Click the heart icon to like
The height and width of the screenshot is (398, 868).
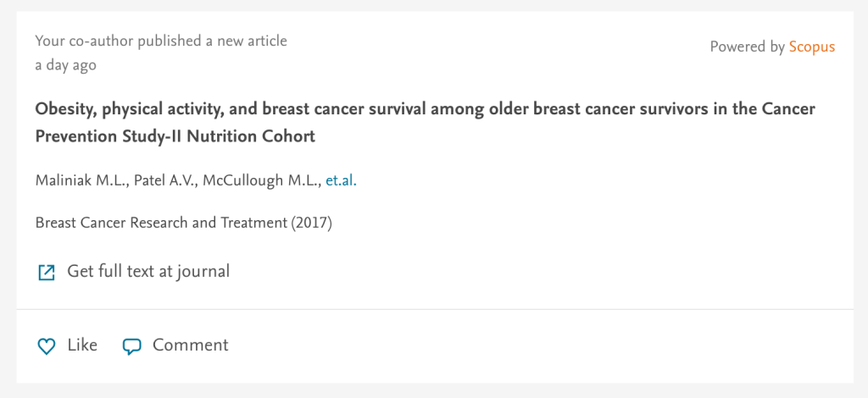pos(47,346)
